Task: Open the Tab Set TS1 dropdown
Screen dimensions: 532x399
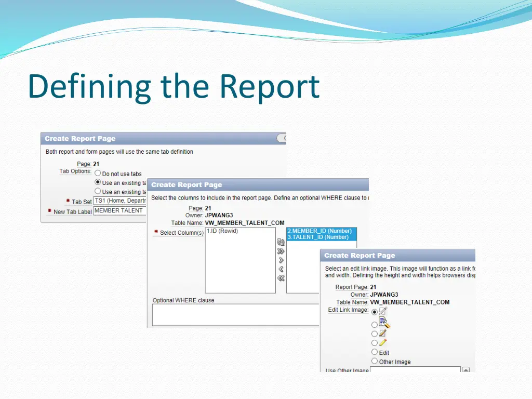Action: pyautogui.click(x=119, y=201)
